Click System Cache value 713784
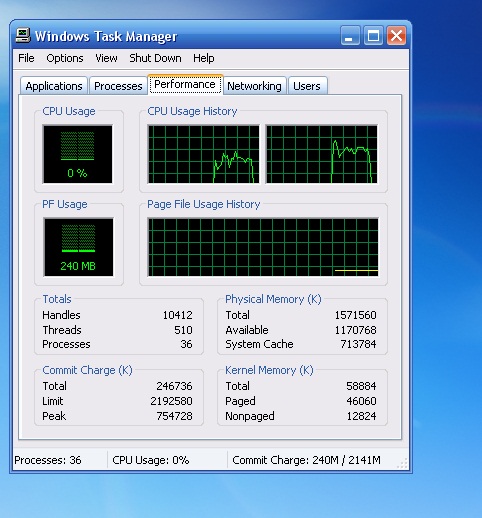The image size is (482, 518). pyautogui.click(x=358, y=344)
